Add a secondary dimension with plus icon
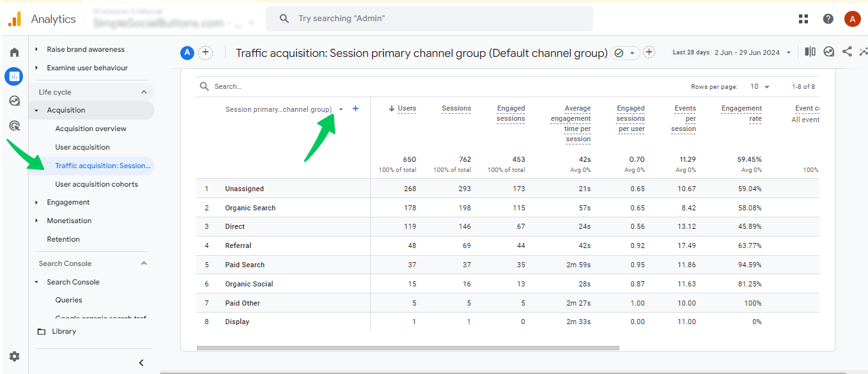The width and height of the screenshot is (868, 374). pos(355,109)
